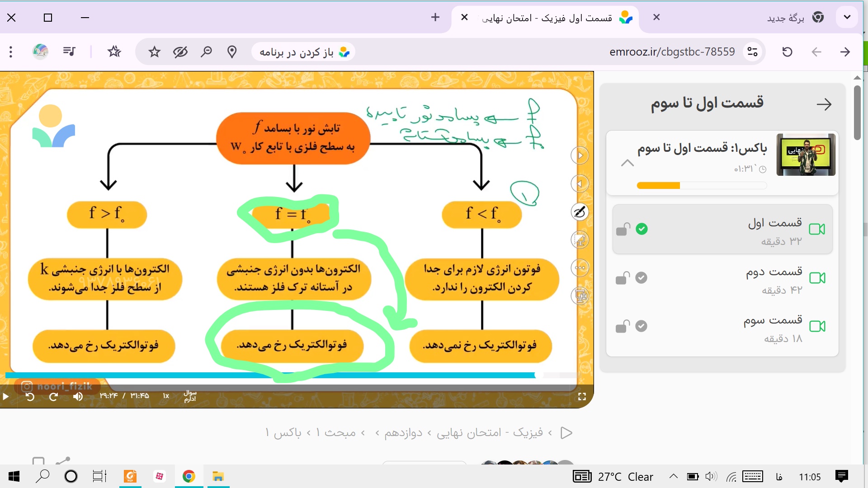Collapse the باکس۱ section with chevron
This screenshot has height=488, width=868.
click(627, 163)
